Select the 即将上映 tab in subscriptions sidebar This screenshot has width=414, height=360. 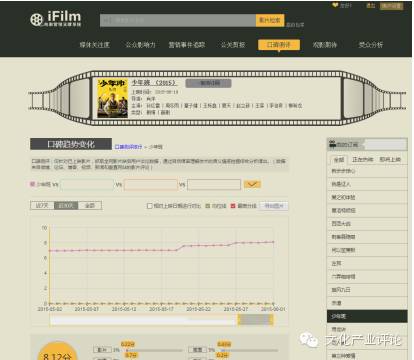(390, 160)
